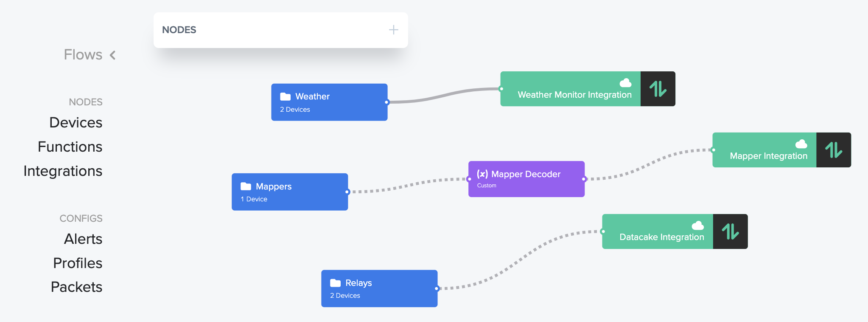The image size is (868, 322).
Task: Click Datacake Integration up-down arrows icon
Action: (x=731, y=232)
